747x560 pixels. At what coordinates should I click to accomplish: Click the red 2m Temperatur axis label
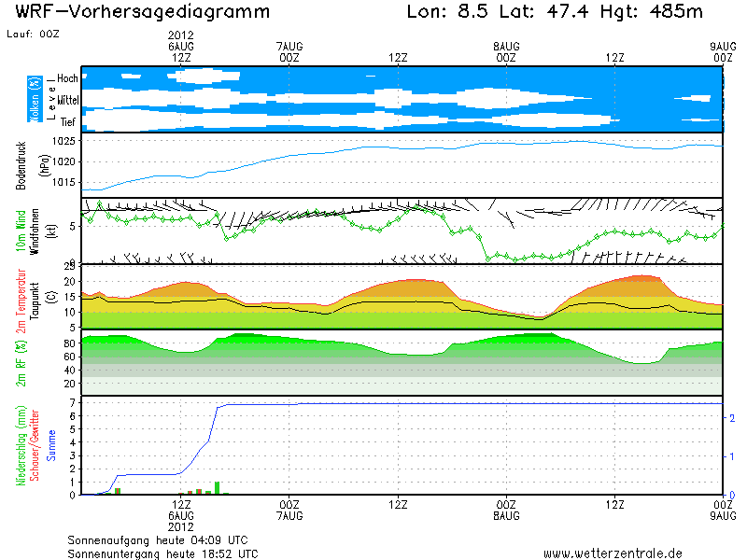coord(21,297)
